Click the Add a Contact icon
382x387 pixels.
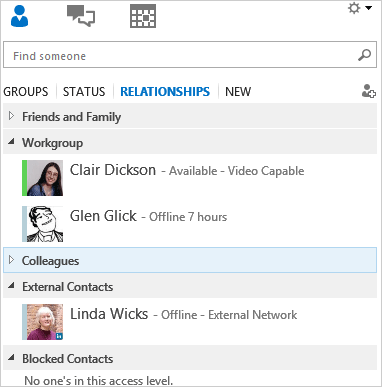tap(369, 91)
